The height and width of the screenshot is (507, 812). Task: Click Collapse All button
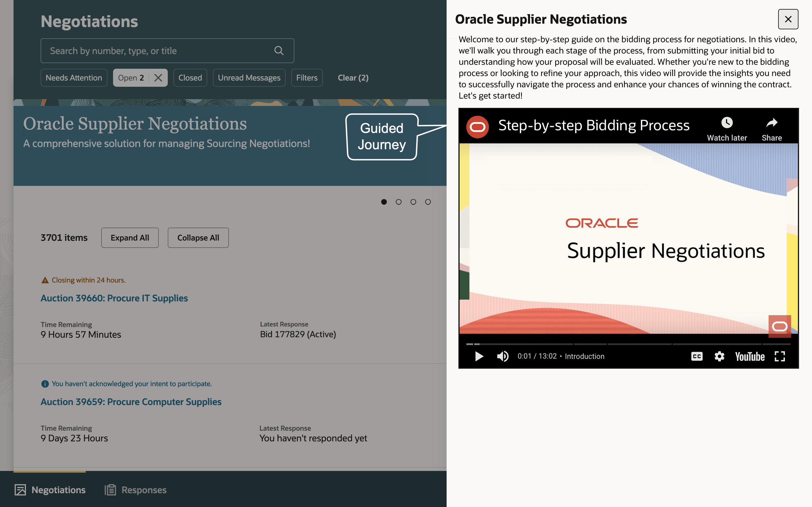tap(198, 238)
